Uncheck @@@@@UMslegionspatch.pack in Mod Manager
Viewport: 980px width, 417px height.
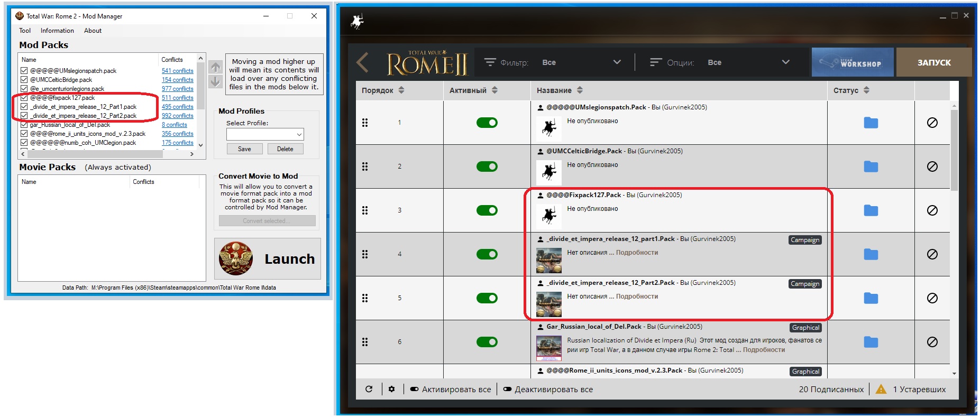(24, 70)
